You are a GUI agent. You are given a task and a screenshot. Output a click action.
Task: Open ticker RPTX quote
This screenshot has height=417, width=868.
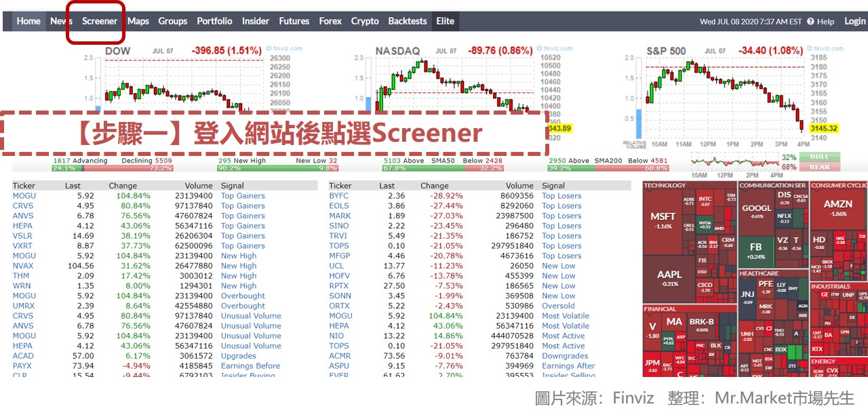pos(339,286)
